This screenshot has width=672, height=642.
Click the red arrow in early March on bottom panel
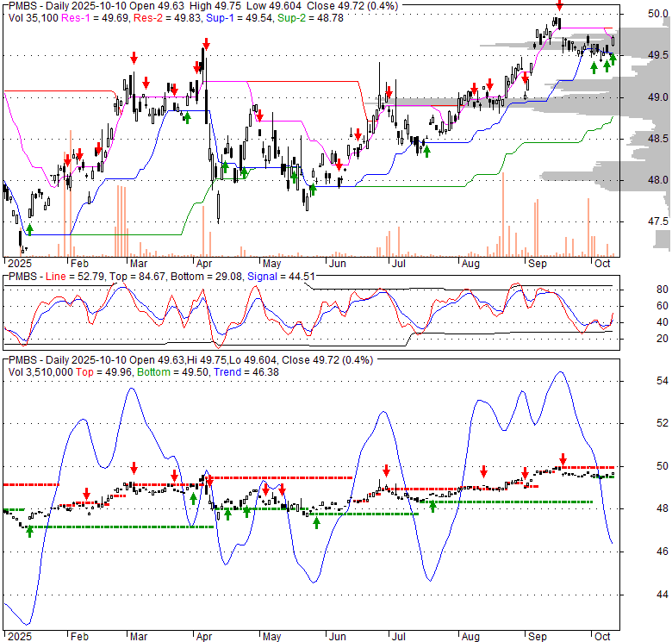coord(134,468)
